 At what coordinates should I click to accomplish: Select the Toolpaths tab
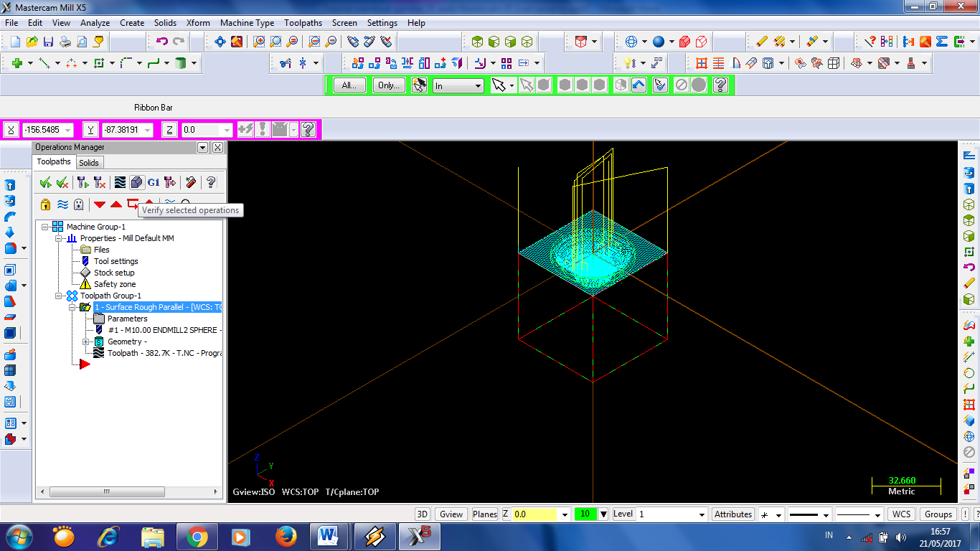point(55,162)
